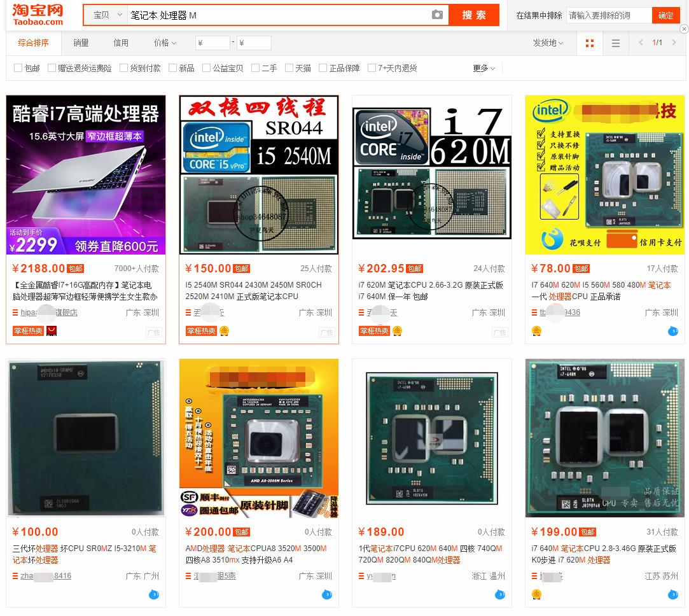The image size is (689, 616).
Task: Expand the 发货地 shipping location dropdown
Action: pyautogui.click(x=548, y=43)
